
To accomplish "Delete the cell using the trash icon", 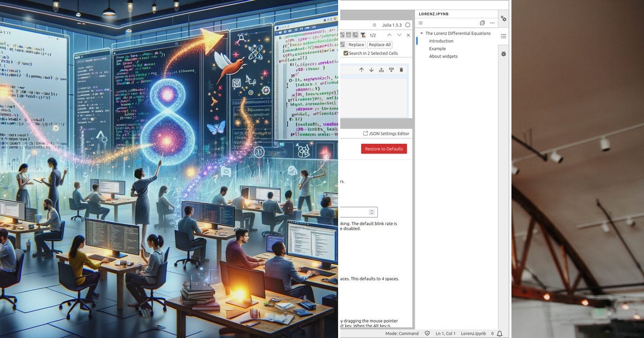I will tap(400, 69).
